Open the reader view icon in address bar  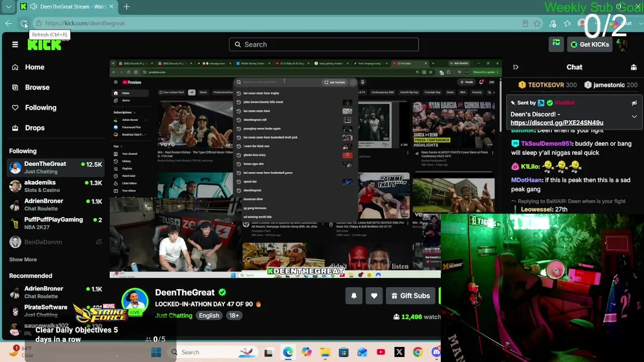click(x=525, y=23)
